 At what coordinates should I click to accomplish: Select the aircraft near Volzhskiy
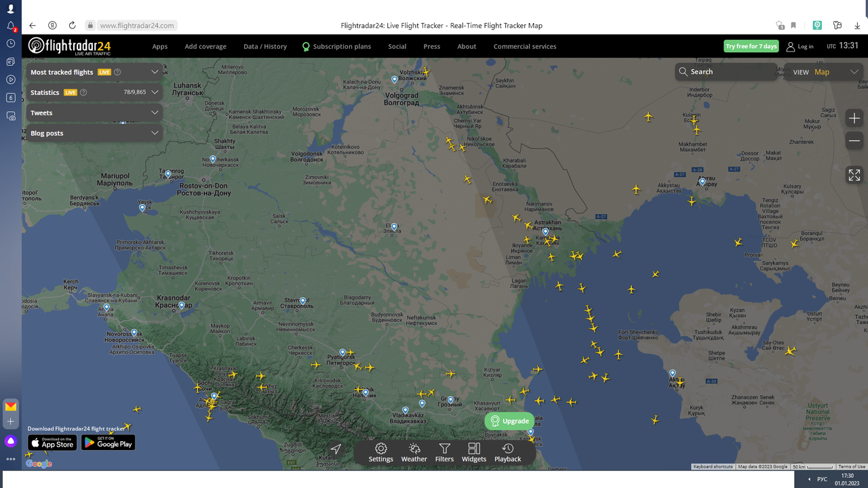pyautogui.click(x=425, y=71)
